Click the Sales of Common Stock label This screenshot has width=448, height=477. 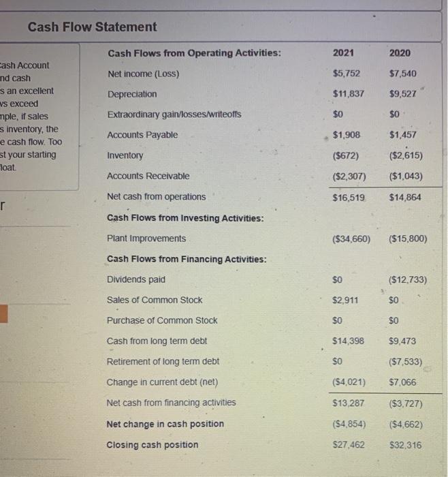click(155, 300)
